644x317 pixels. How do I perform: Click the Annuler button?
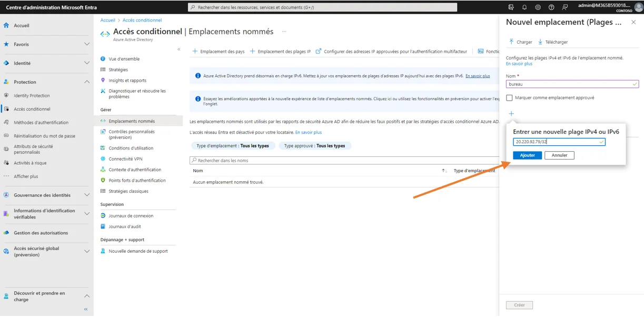559,155
